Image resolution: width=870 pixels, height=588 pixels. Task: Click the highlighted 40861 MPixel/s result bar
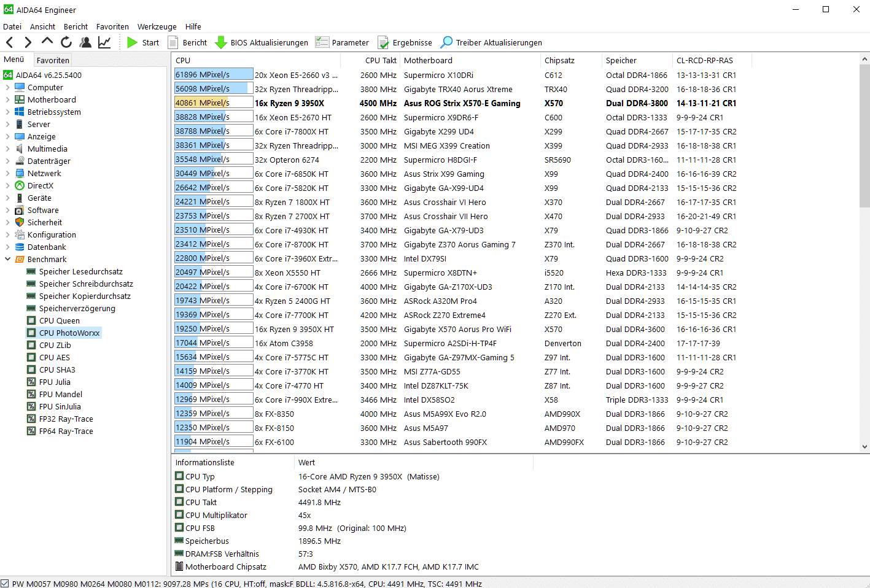(214, 103)
